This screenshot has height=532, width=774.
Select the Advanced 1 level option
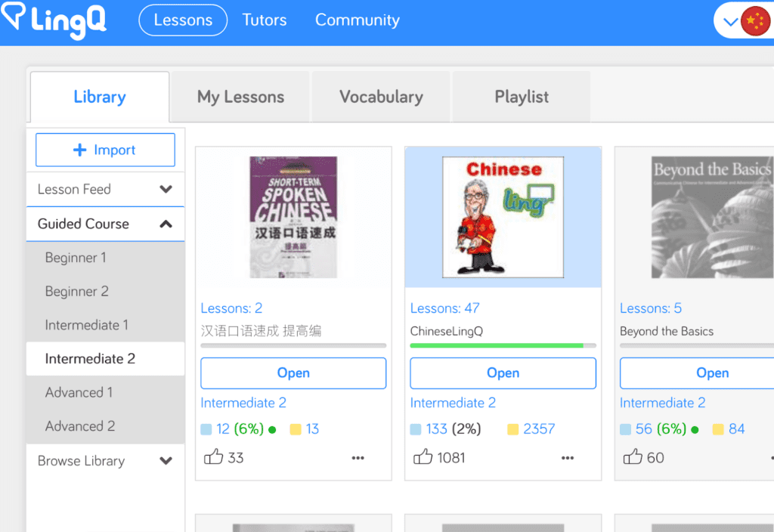pyautogui.click(x=79, y=392)
